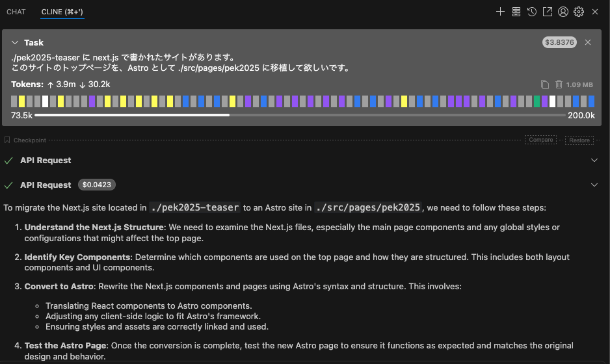Open Cline in editor popout icon

(548, 12)
